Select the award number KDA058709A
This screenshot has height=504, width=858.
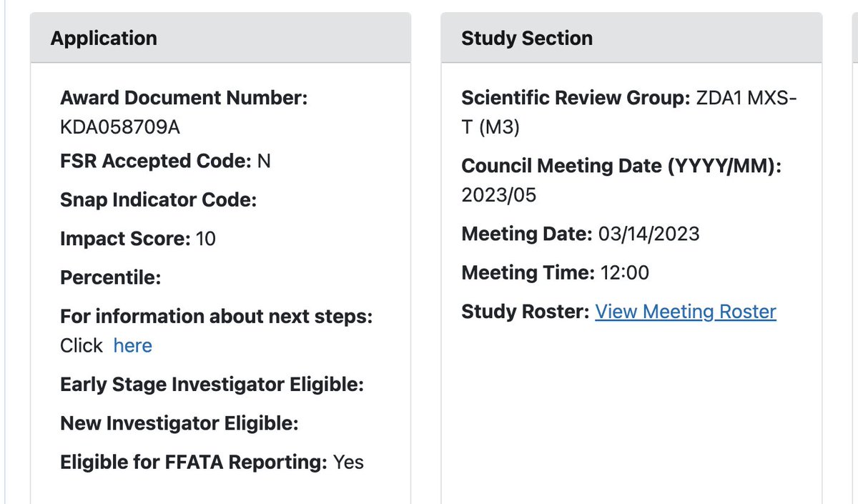[x=120, y=127]
